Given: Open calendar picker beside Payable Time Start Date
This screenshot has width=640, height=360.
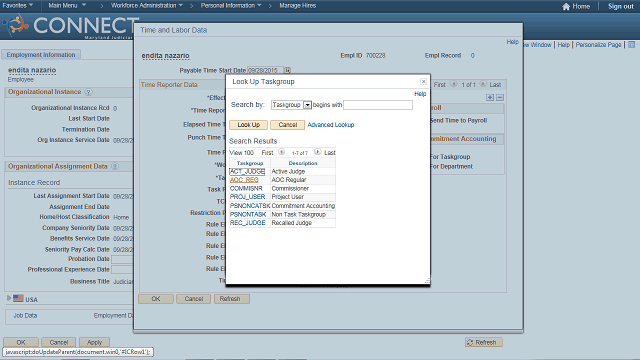Looking at the screenshot, I should pyautogui.click(x=287, y=70).
